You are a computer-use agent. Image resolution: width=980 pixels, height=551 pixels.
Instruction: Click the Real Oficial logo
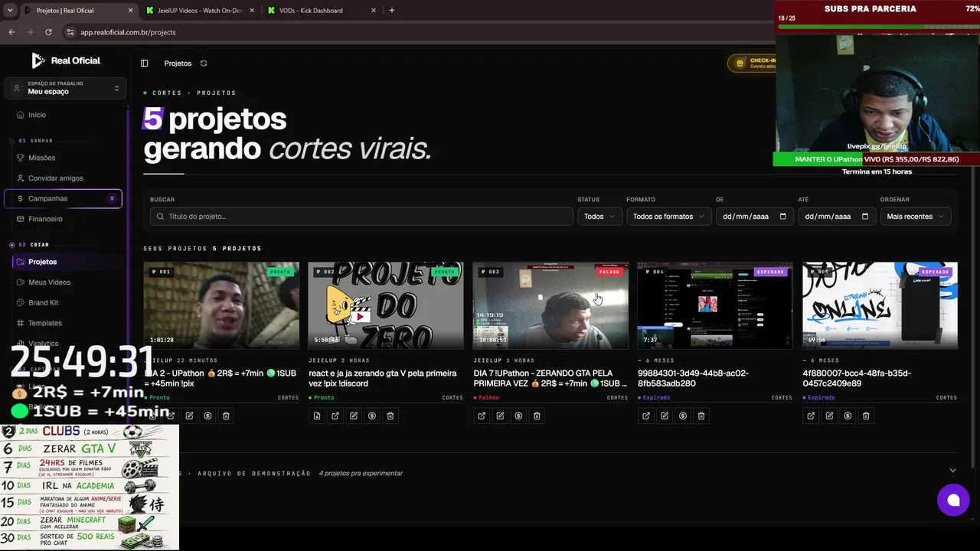tap(66, 60)
